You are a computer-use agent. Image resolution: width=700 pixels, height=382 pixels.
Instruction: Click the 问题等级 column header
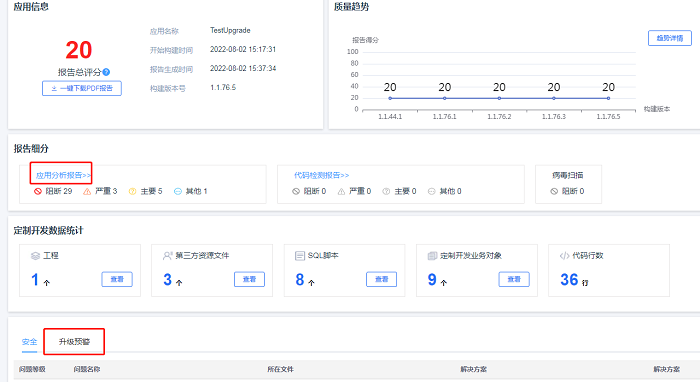(x=32, y=369)
